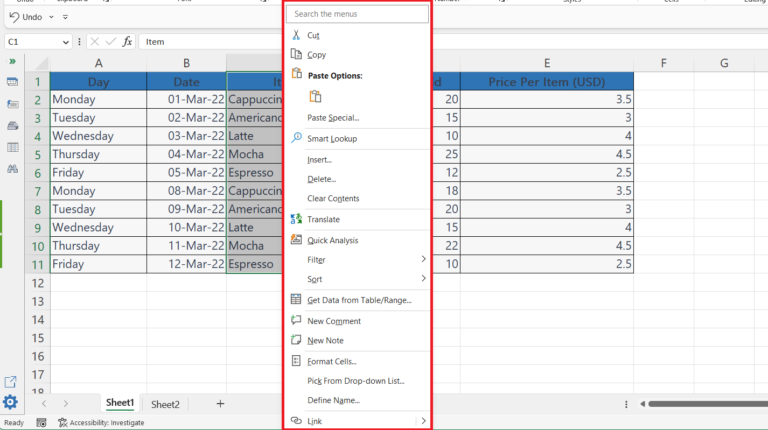Expand the Sort submenu

click(x=423, y=279)
